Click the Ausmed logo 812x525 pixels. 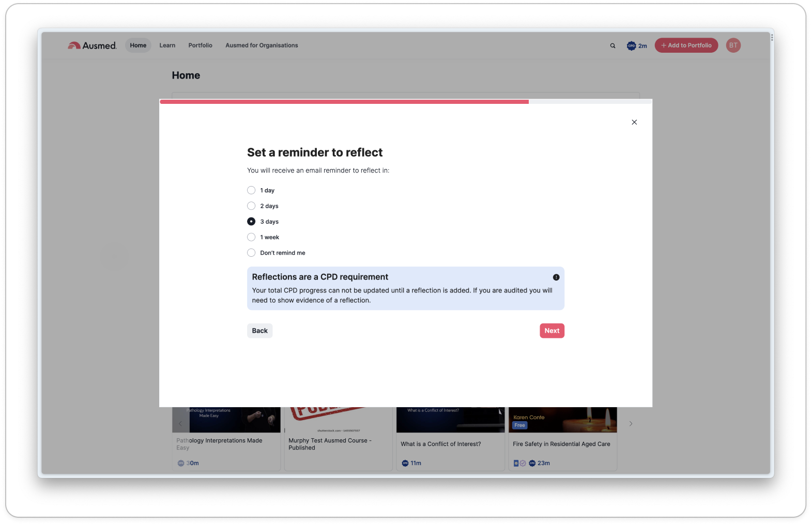(x=92, y=45)
